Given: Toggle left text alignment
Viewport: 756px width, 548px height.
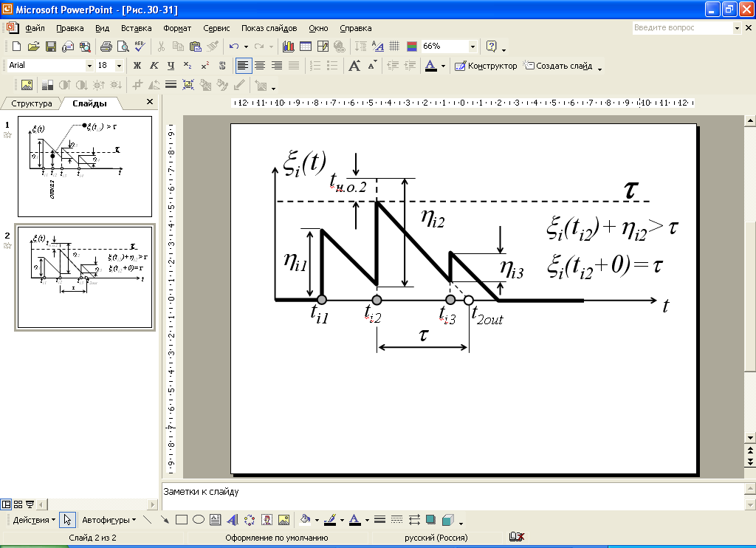Looking at the screenshot, I should 244,66.
